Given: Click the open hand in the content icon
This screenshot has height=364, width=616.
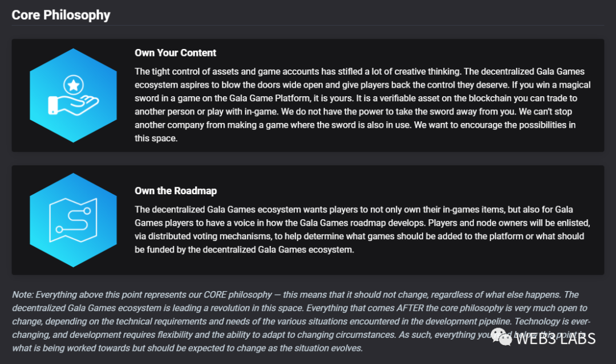Looking at the screenshot, I should pyautogui.click(x=74, y=105).
